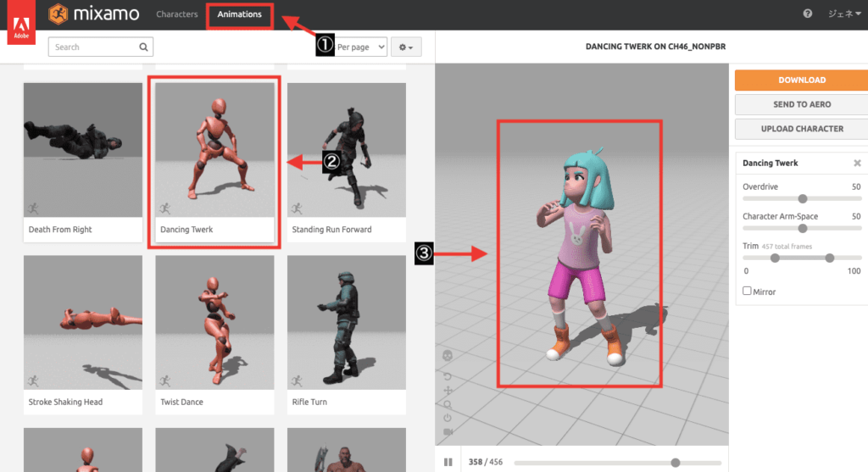Close the Dancing Twerk settings panel

click(857, 164)
